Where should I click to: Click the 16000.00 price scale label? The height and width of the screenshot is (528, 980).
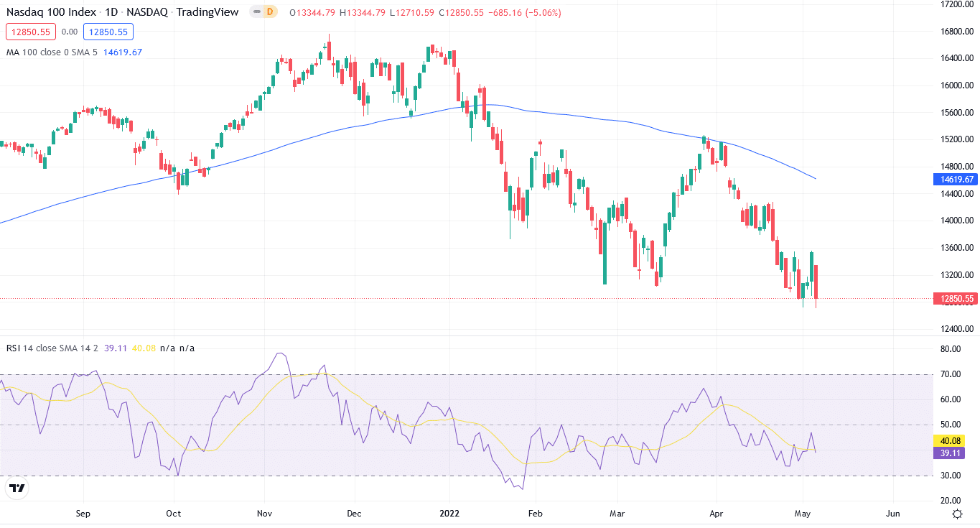pyautogui.click(x=956, y=85)
